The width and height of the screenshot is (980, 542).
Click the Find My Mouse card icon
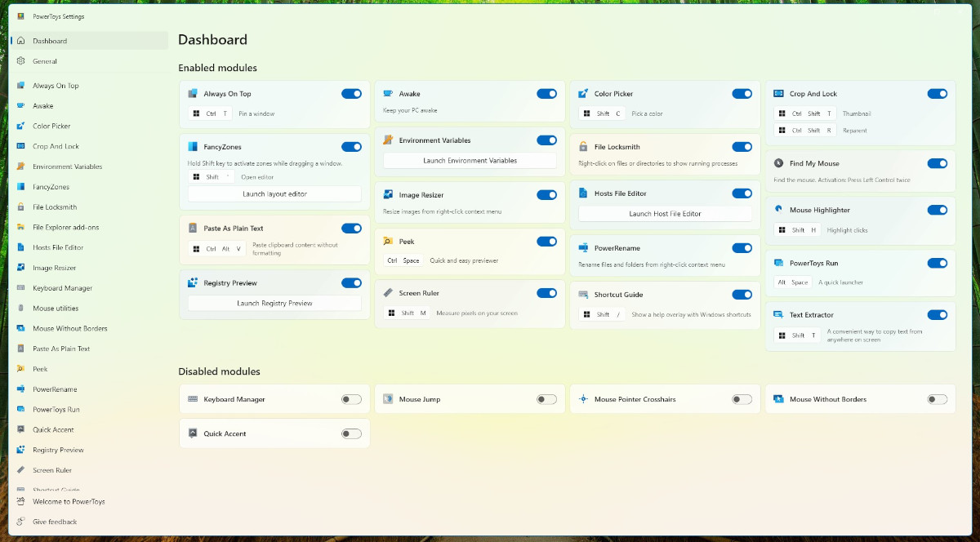point(778,163)
